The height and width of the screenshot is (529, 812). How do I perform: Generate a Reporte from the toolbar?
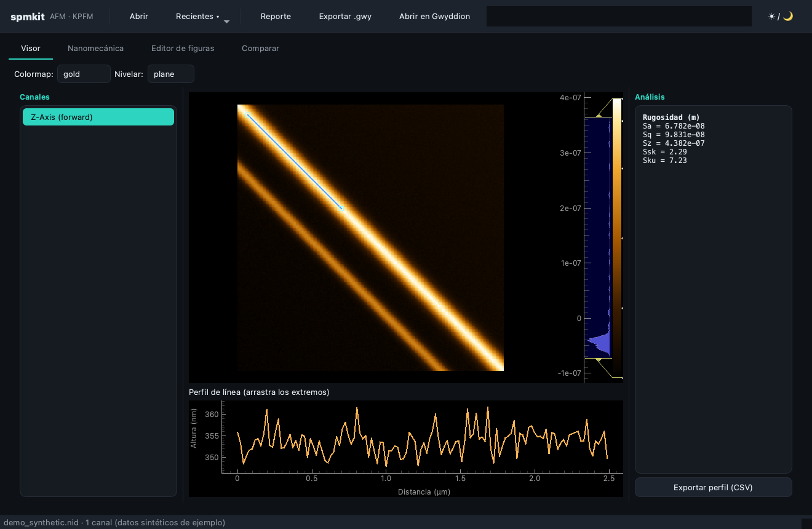point(276,17)
